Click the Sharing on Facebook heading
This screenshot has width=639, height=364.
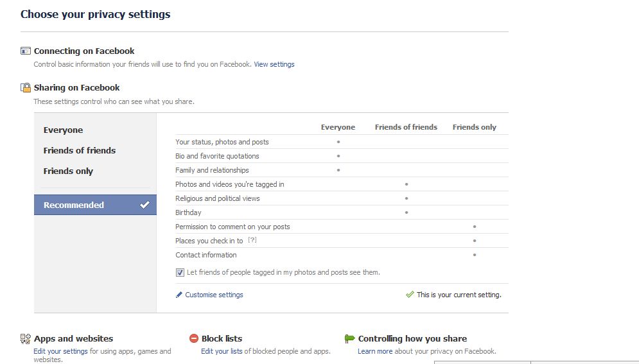76,87
